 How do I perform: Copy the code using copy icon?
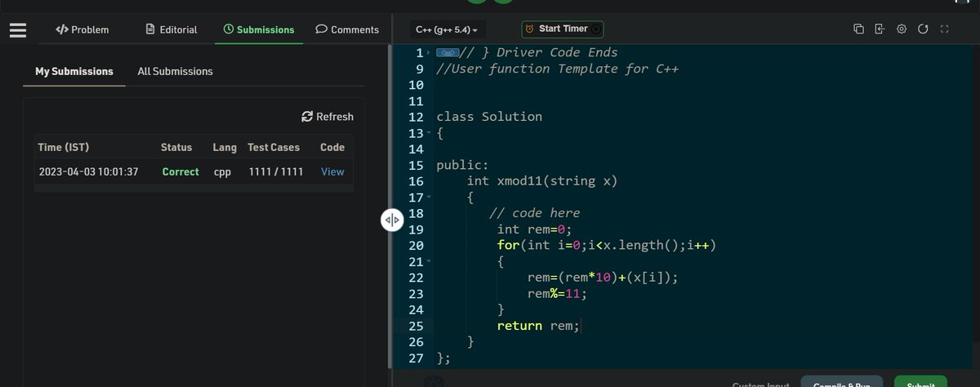tap(858, 29)
